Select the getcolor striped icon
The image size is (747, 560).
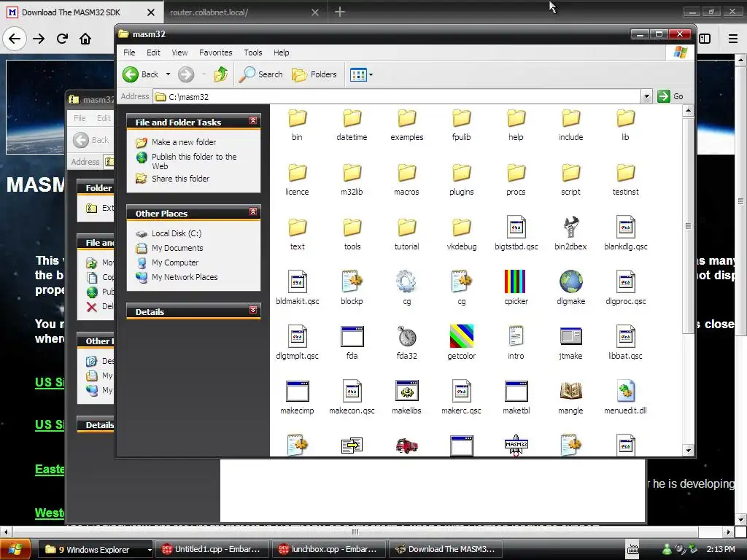click(x=461, y=336)
